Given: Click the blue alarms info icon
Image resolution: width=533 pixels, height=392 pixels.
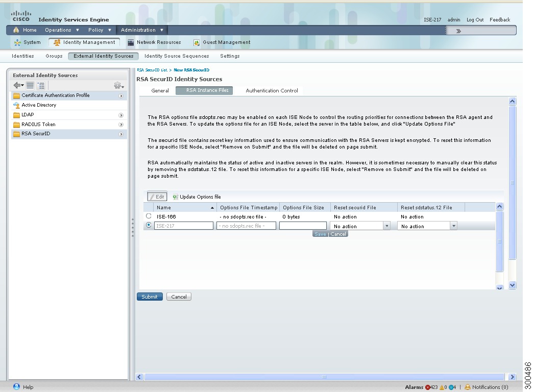Looking at the screenshot, I should coord(451,387).
